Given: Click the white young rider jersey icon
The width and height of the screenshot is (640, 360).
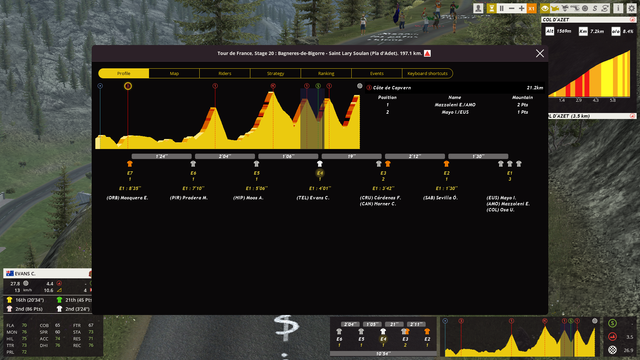Looking at the screenshot, I should point(60,309).
